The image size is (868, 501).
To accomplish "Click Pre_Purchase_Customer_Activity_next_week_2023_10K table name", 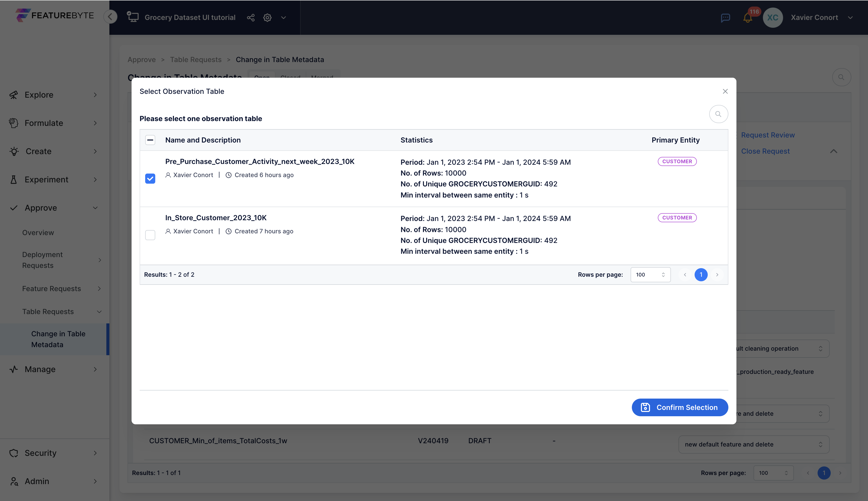I will point(260,161).
